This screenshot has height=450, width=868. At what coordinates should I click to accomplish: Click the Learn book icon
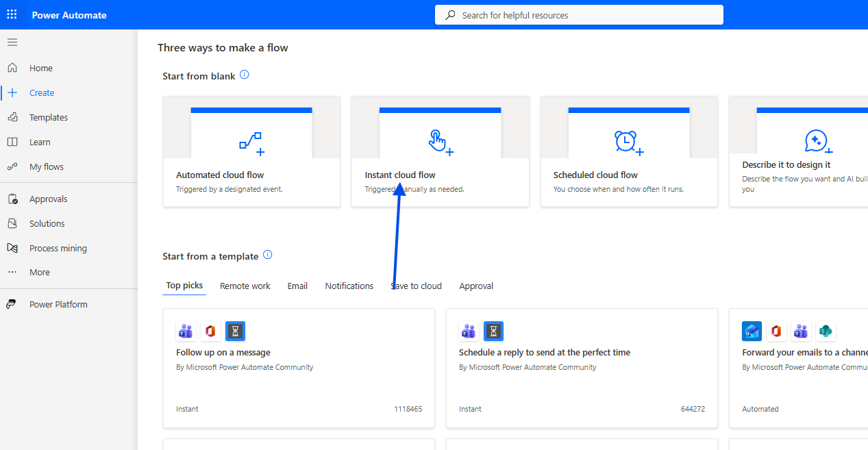point(12,142)
